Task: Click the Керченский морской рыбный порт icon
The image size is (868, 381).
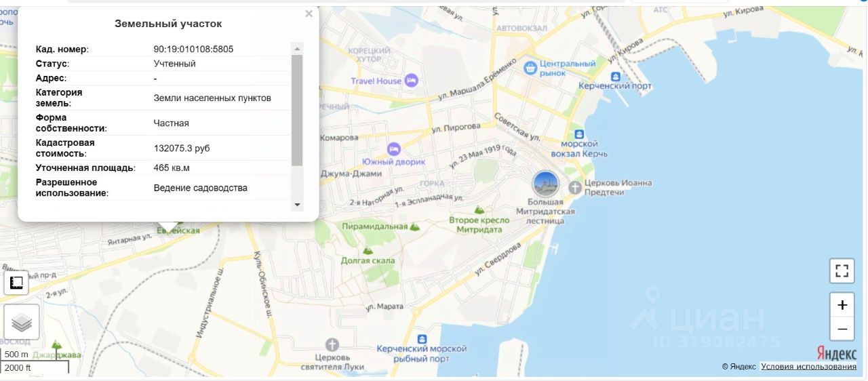Action: point(422,338)
